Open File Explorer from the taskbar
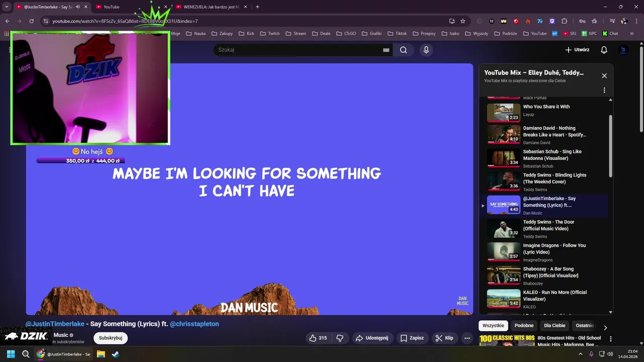 pyautogui.click(x=101, y=354)
